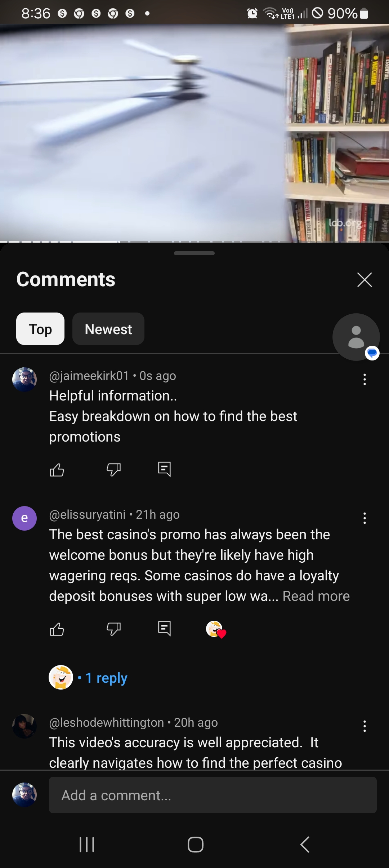Like the @elissuryatini comment
Screen dimensions: 389x868
click(x=57, y=629)
